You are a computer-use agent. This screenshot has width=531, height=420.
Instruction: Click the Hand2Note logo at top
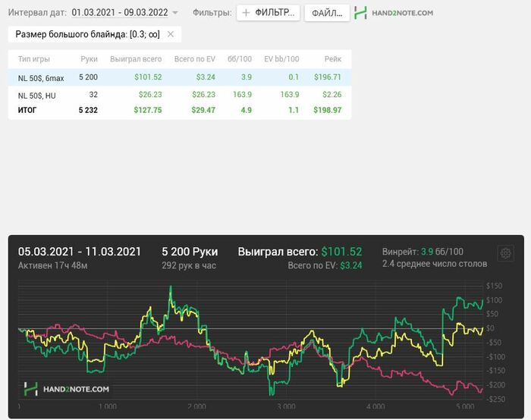pos(360,13)
